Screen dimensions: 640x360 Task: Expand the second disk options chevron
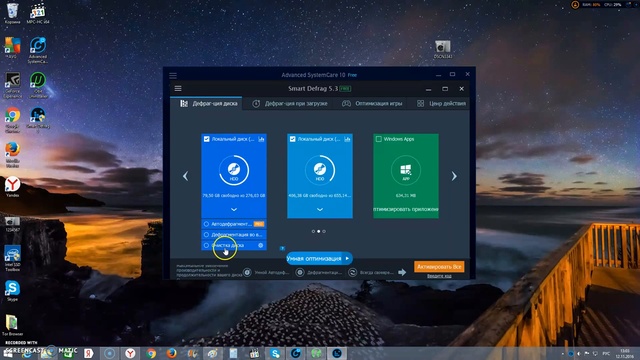click(320, 209)
